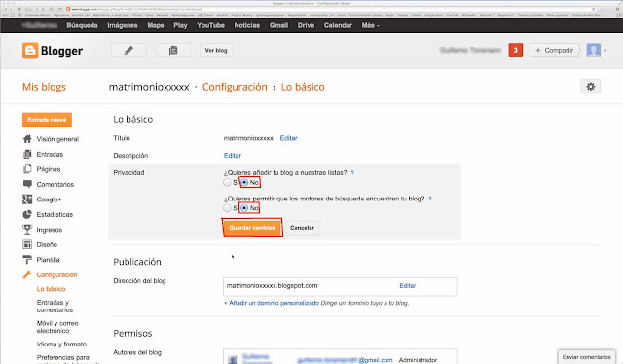
Task: Click Editar link next to Título
Action: (288, 138)
